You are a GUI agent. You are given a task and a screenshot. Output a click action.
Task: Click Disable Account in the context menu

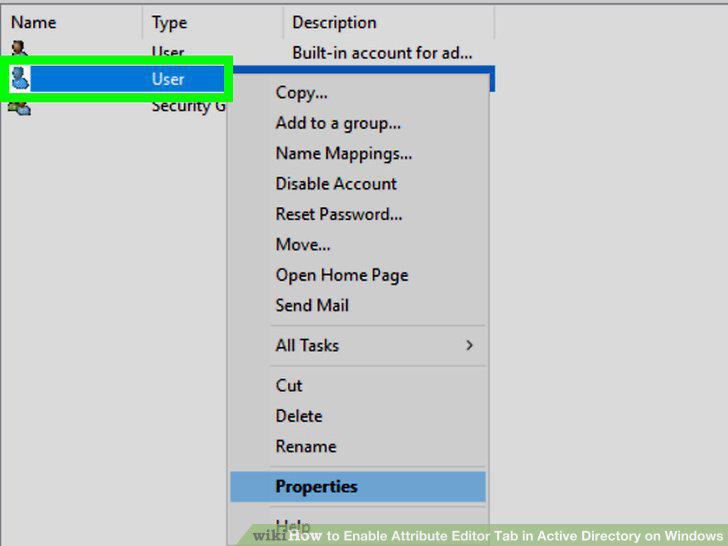pyautogui.click(x=358, y=184)
